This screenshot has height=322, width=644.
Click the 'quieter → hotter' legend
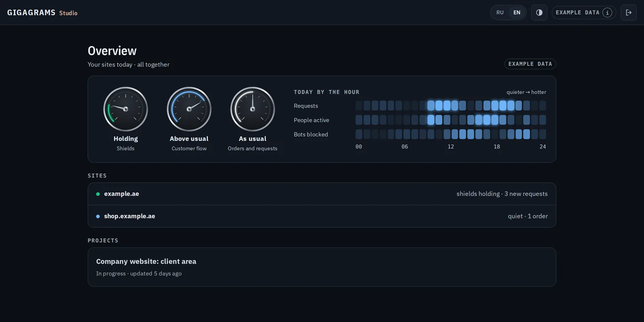526,92
